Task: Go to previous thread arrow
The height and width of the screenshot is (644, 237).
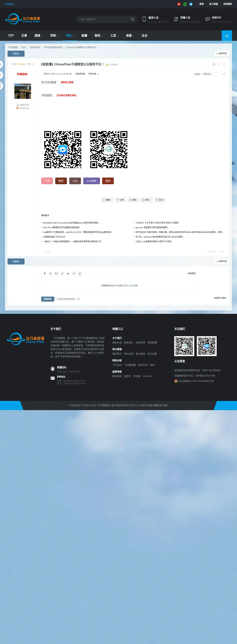Action: pos(219,64)
